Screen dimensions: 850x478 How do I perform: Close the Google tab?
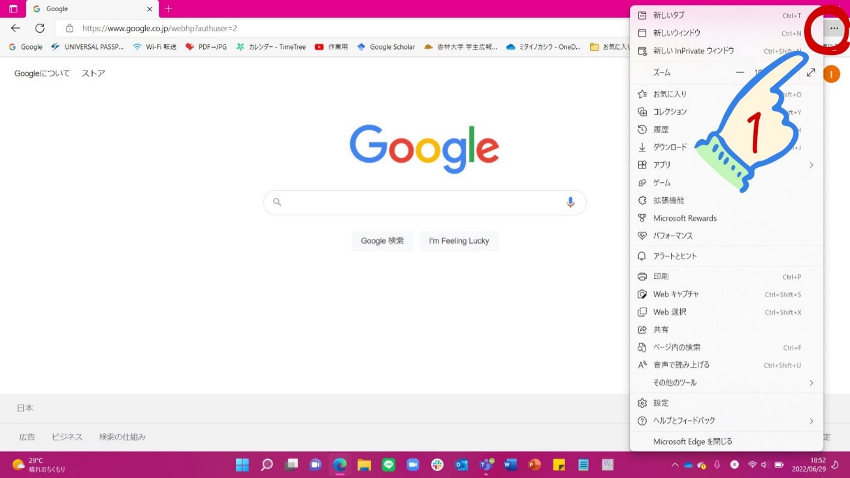[x=150, y=9]
